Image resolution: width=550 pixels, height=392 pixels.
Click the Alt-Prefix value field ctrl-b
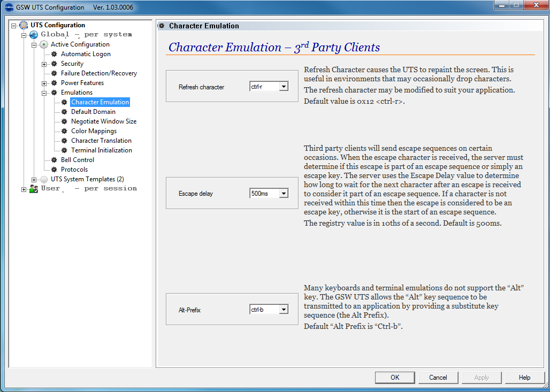[x=264, y=309]
